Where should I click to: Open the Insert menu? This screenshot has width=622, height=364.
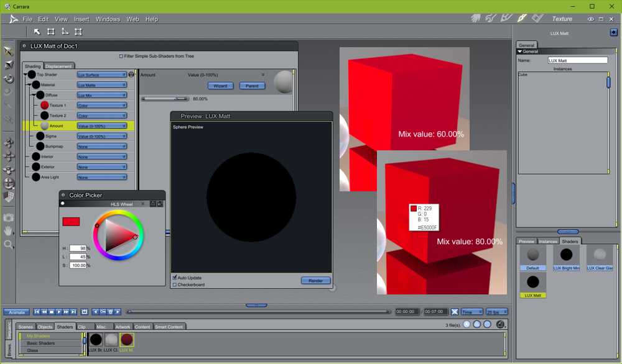[81, 19]
